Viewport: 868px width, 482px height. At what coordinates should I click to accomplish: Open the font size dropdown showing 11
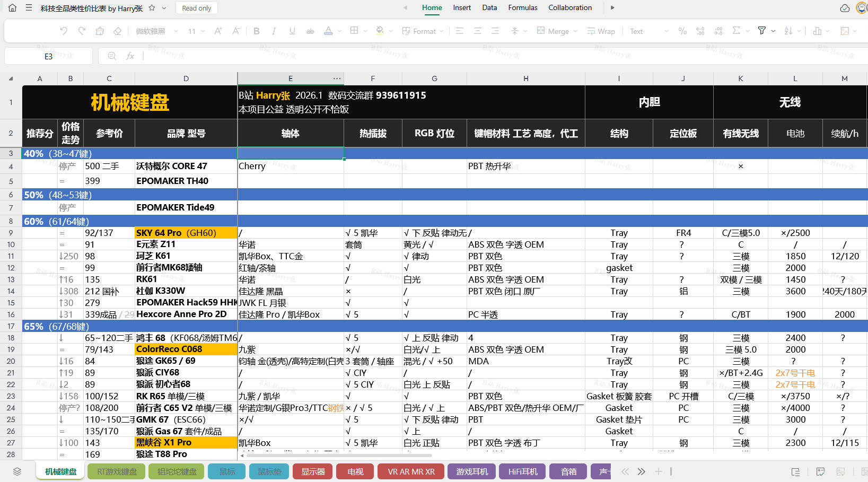click(196, 31)
